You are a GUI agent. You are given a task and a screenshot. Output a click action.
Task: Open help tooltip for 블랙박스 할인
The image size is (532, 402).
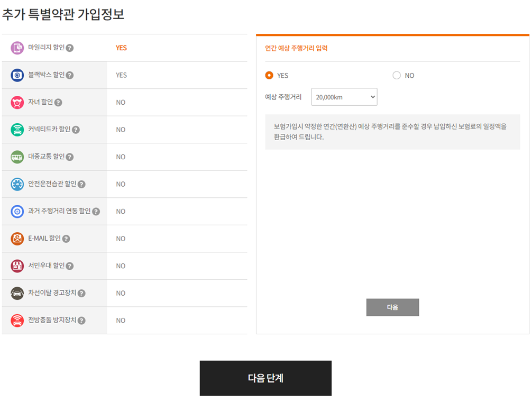click(70, 75)
